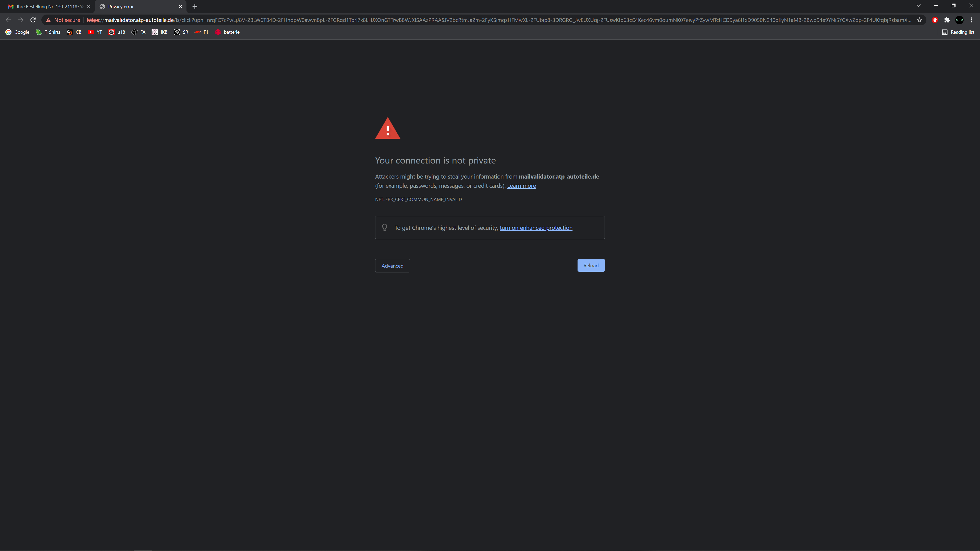Open the Extensions puzzle icon

(x=947, y=20)
